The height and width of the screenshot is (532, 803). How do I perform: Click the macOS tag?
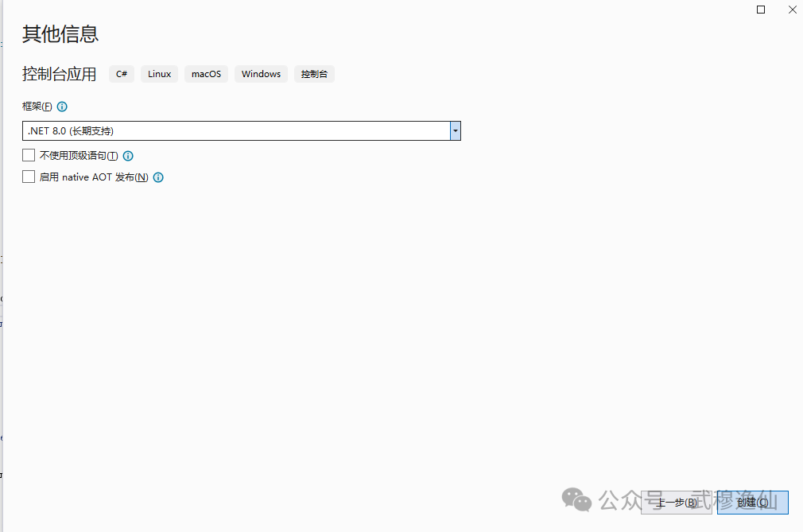click(x=207, y=74)
